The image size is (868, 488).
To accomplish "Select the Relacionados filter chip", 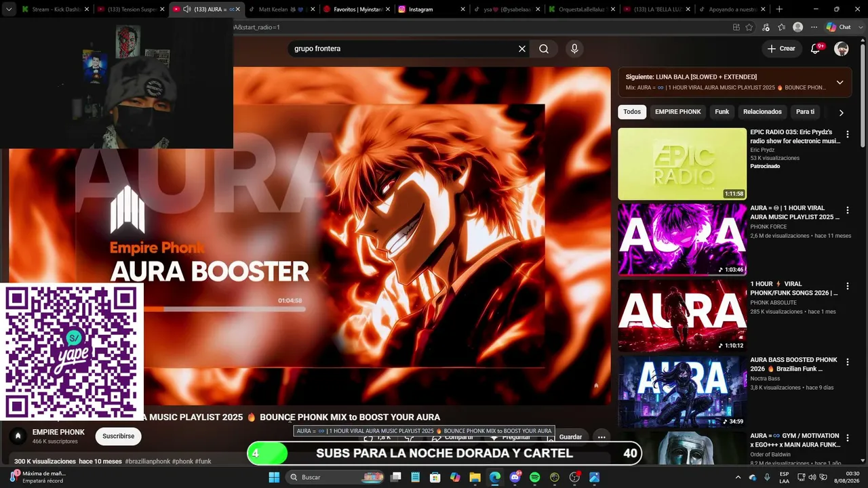I will (x=762, y=112).
